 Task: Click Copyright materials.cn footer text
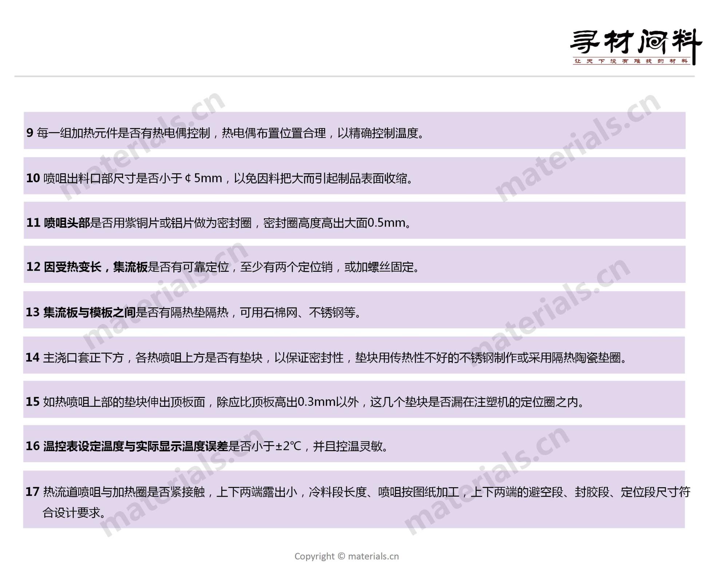346,556
